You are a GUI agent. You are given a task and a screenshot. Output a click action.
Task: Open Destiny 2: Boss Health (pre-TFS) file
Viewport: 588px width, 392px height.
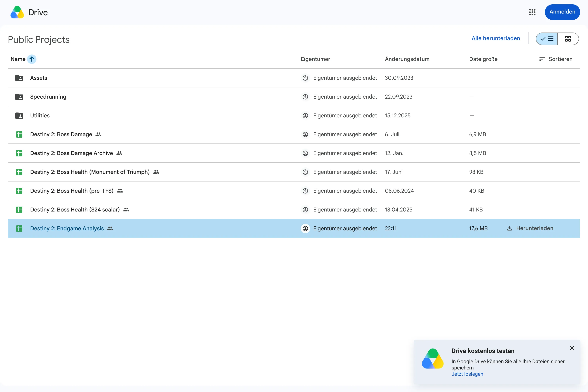(x=72, y=191)
